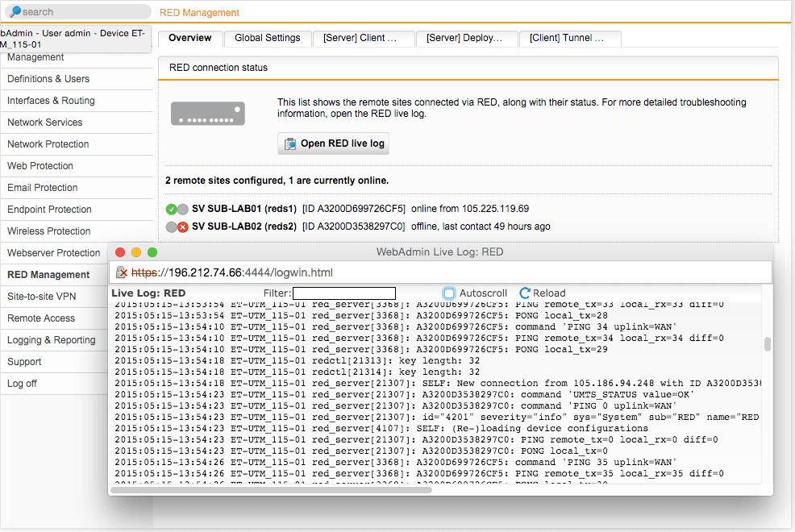Open the Overview tab
This screenshot has width=795, height=532.
click(x=190, y=38)
